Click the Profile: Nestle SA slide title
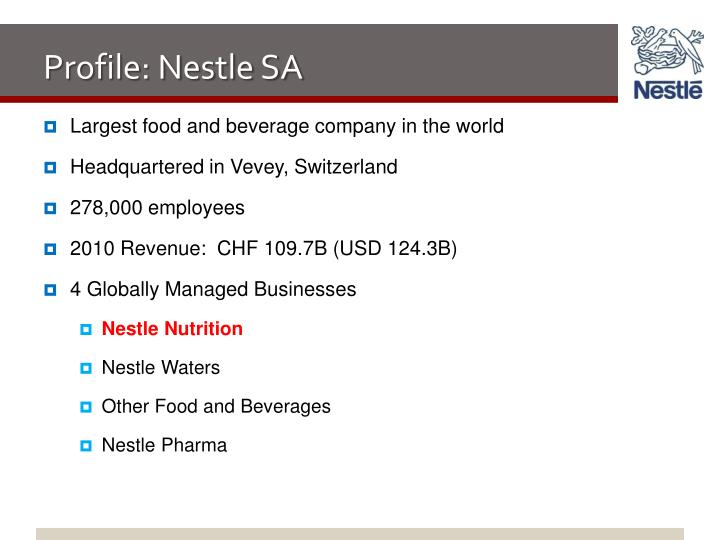This screenshot has height=540, width=720. click(173, 67)
